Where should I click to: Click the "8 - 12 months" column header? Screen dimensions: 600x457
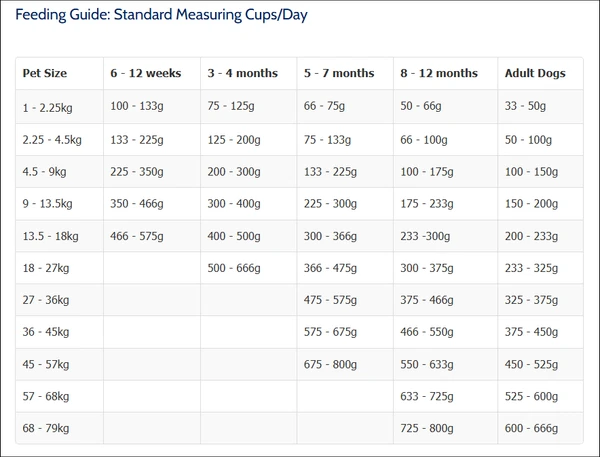pyautogui.click(x=438, y=73)
